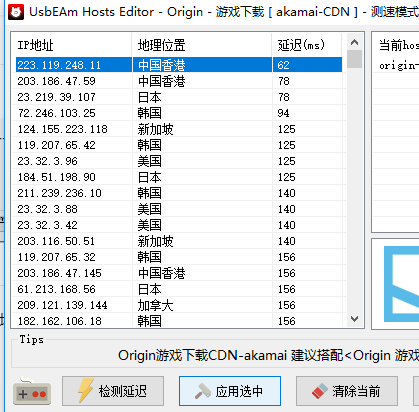Click 中国香港 cell in 203.186.47.145 row
Viewport: 419px width, 412px height.
coord(162,273)
